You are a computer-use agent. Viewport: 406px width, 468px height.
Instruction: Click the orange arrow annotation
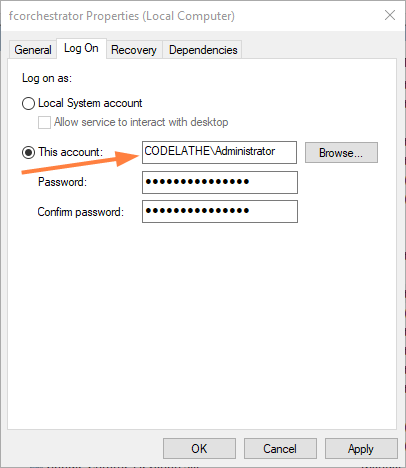80,163
